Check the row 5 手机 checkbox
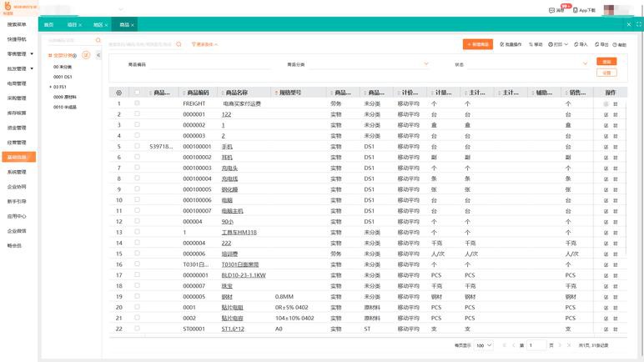This screenshot has width=644, height=362. pyautogui.click(x=137, y=146)
